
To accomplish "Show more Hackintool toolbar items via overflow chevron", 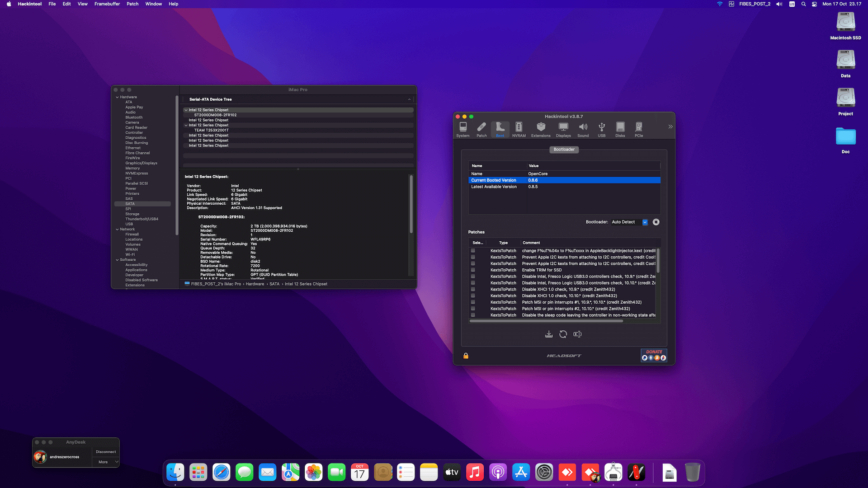I will pos(670,127).
